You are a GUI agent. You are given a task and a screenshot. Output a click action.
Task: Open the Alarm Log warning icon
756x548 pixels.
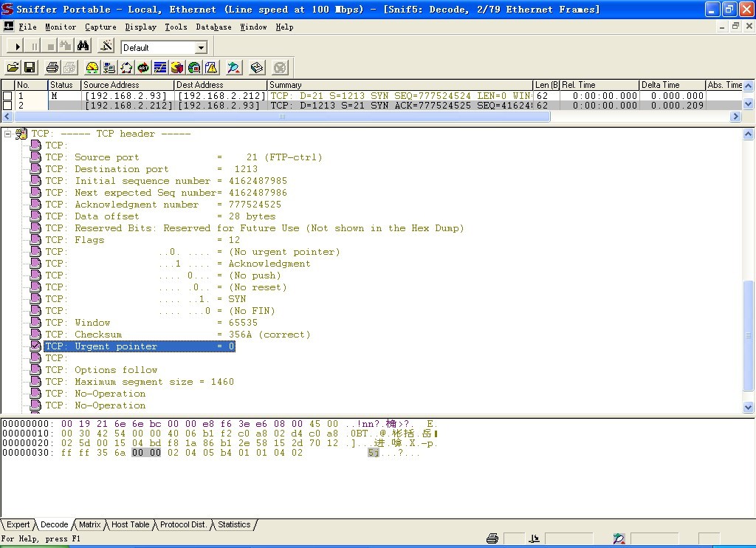click(x=211, y=67)
